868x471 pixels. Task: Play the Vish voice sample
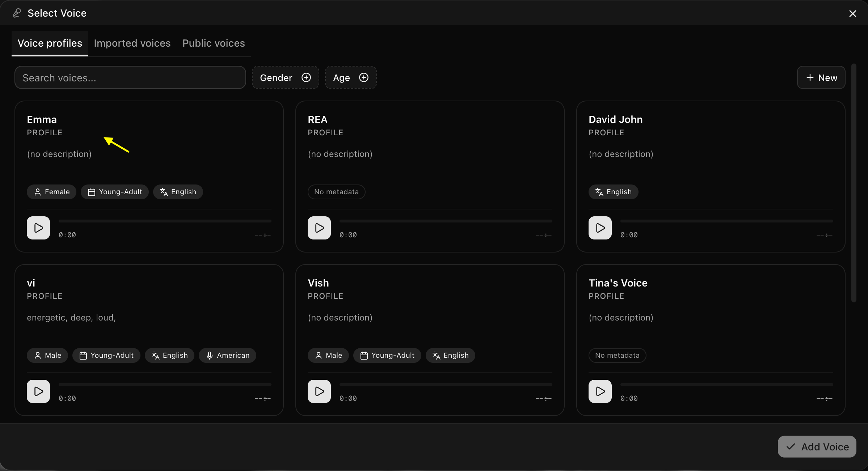(x=319, y=391)
